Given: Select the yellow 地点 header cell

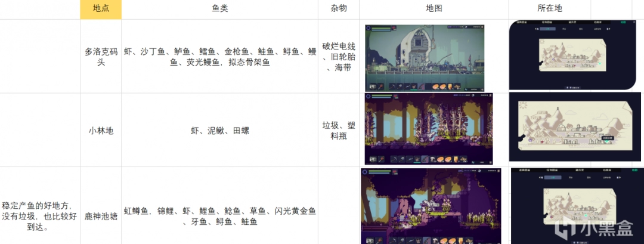Looking at the screenshot, I should point(101,9).
